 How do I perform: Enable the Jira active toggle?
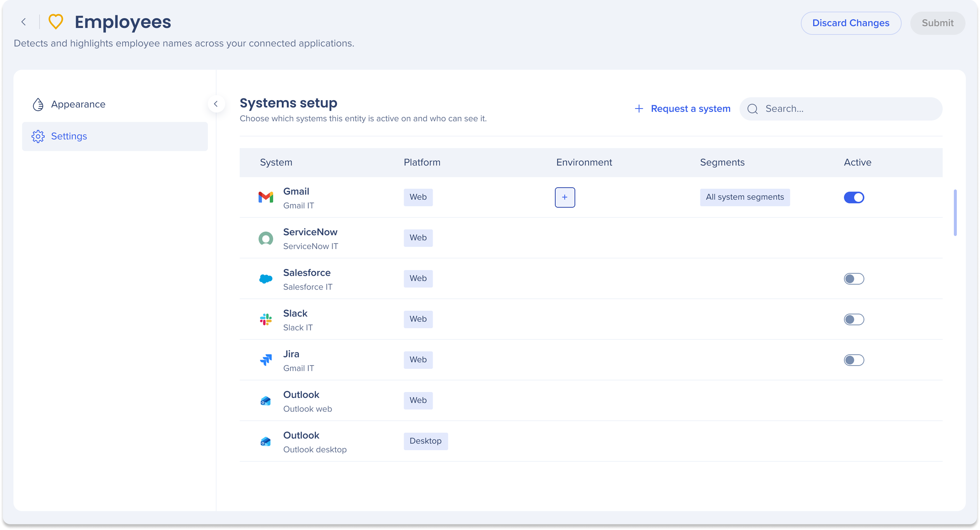[854, 360]
